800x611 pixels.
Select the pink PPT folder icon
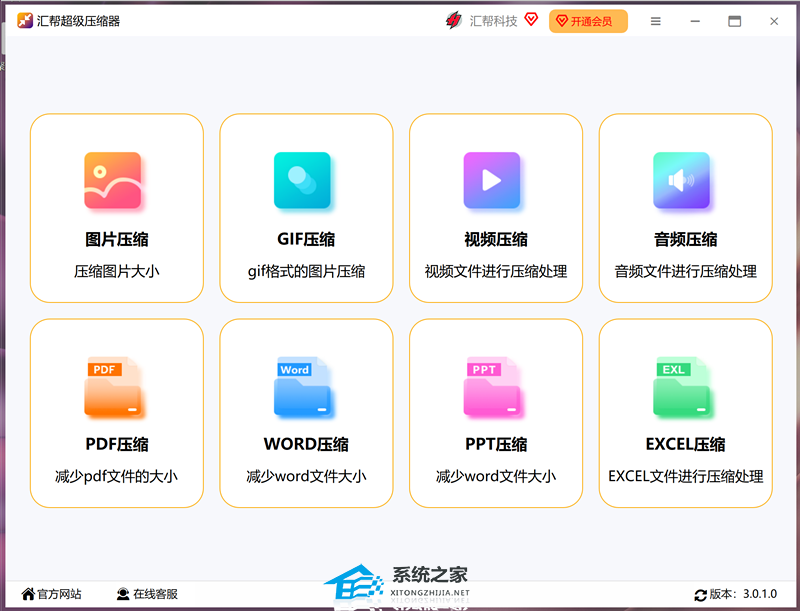(491, 386)
